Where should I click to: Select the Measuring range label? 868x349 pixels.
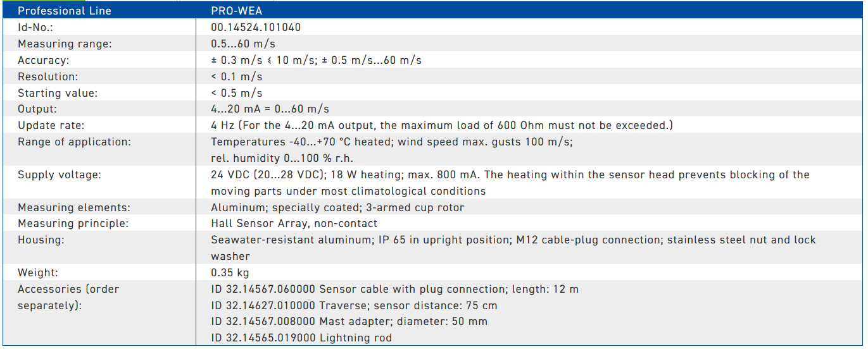click(65, 44)
